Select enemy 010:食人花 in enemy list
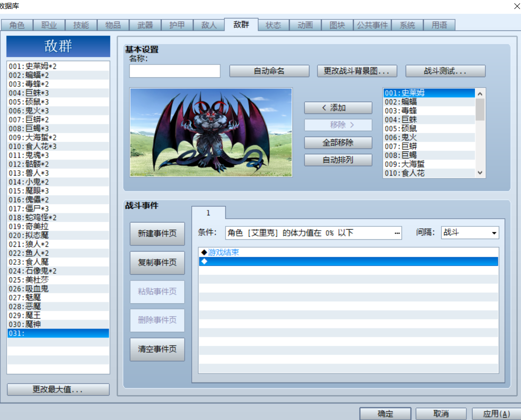 (x=429, y=173)
